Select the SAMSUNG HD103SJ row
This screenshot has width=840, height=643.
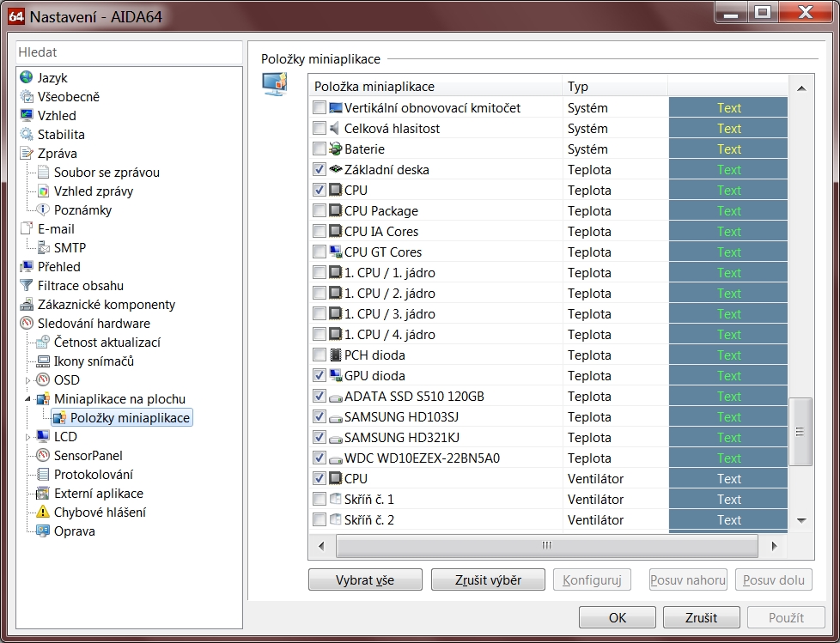547,416
